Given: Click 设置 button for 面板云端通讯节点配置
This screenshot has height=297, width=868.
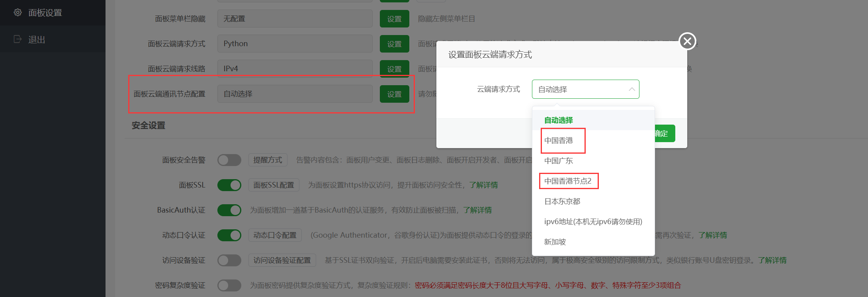Looking at the screenshot, I should [395, 94].
